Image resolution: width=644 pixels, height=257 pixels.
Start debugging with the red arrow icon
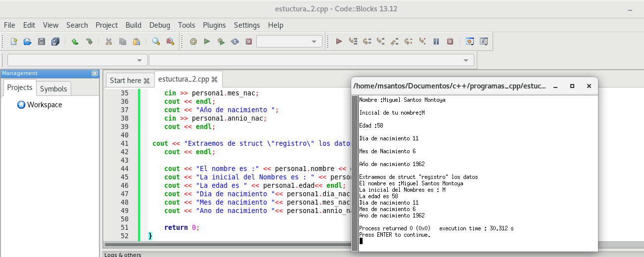click(x=339, y=42)
